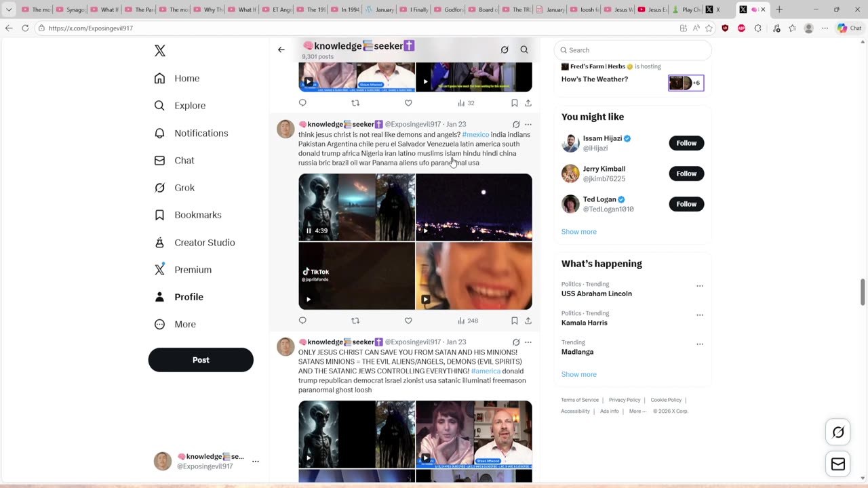The height and width of the screenshot is (488, 868).
Task: Open USS Abraham Lincoln trend
Action: click(597, 293)
